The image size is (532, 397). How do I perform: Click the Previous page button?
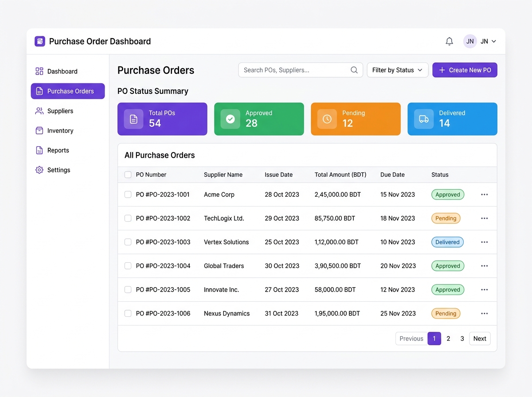411,339
